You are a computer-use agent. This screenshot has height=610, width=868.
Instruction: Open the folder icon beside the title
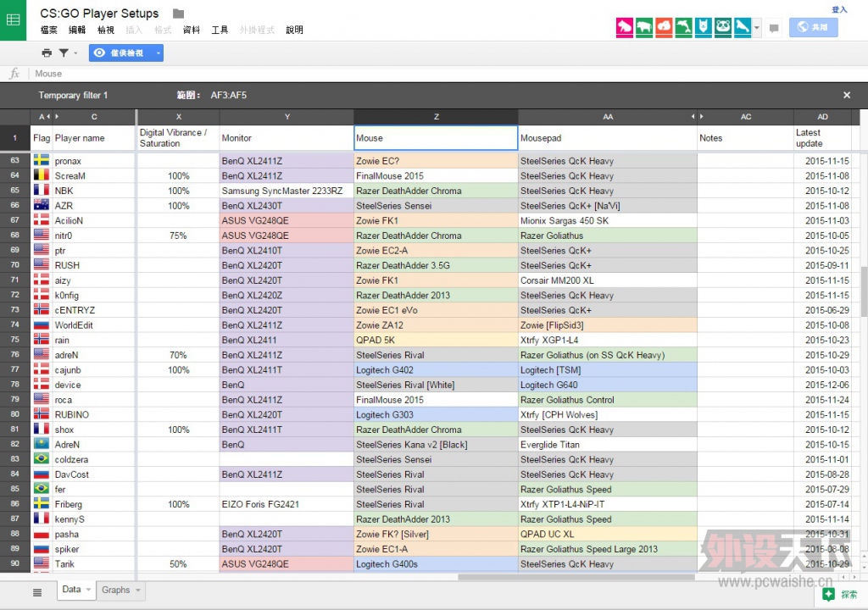(x=178, y=14)
